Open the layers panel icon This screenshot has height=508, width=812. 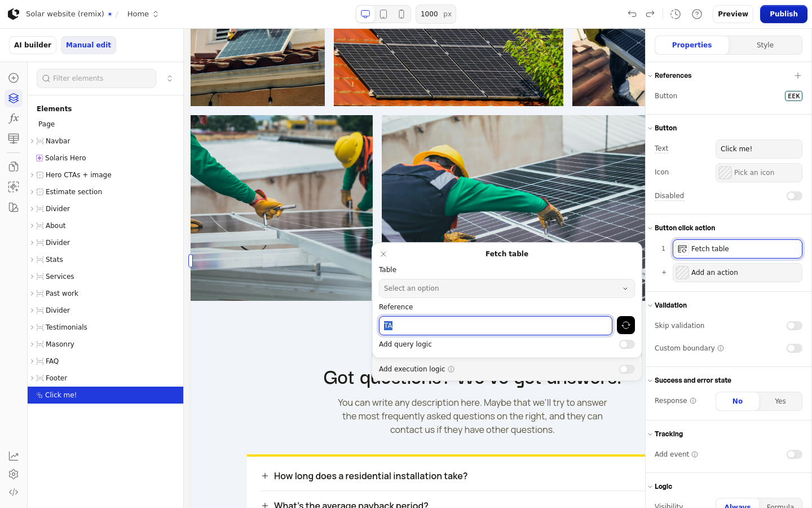14,98
